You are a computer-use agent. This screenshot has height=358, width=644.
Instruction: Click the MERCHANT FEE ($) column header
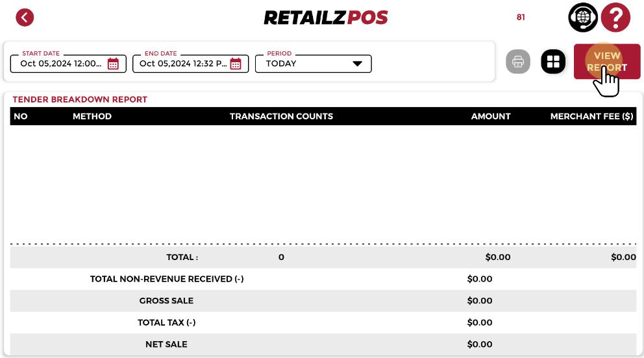pos(591,116)
